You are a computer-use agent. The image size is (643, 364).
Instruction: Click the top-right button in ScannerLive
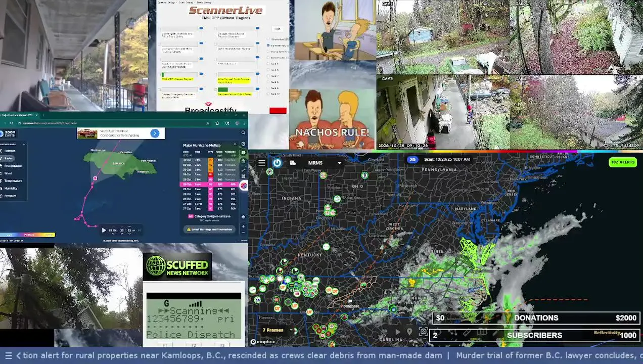(x=277, y=29)
